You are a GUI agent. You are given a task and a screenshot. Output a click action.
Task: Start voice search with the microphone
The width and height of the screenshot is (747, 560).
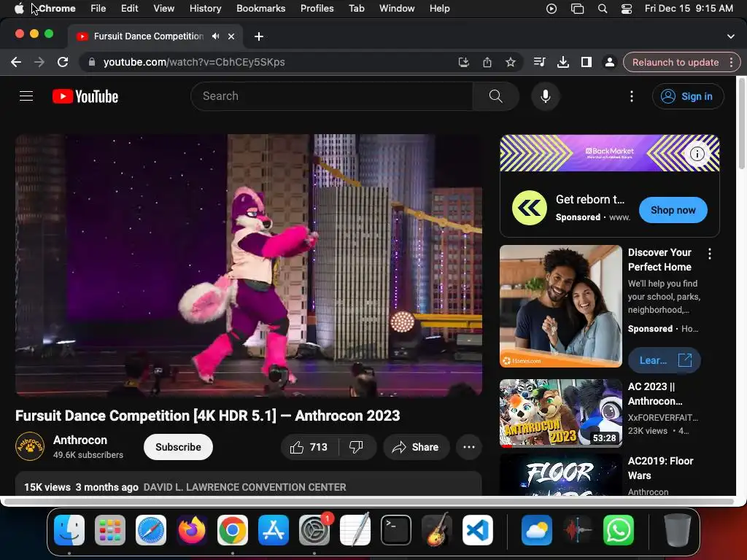tap(546, 96)
